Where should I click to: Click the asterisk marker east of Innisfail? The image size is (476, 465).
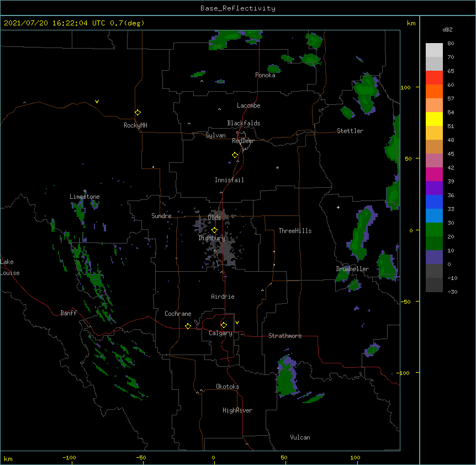[x=277, y=167]
